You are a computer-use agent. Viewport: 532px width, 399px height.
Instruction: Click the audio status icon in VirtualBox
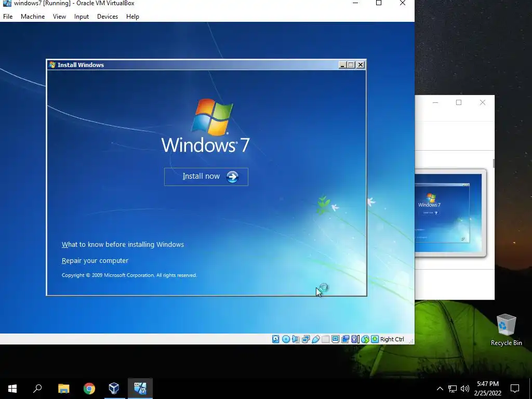[296, 339]
